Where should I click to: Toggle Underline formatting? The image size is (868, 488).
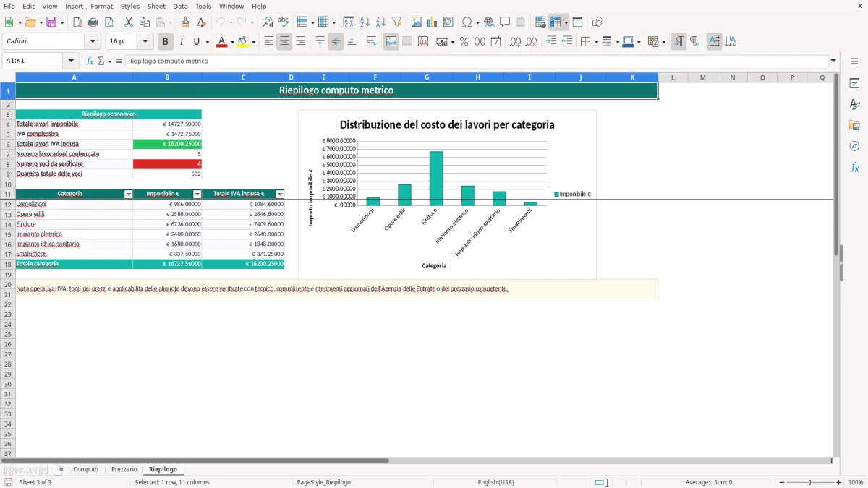click(196, 42)
